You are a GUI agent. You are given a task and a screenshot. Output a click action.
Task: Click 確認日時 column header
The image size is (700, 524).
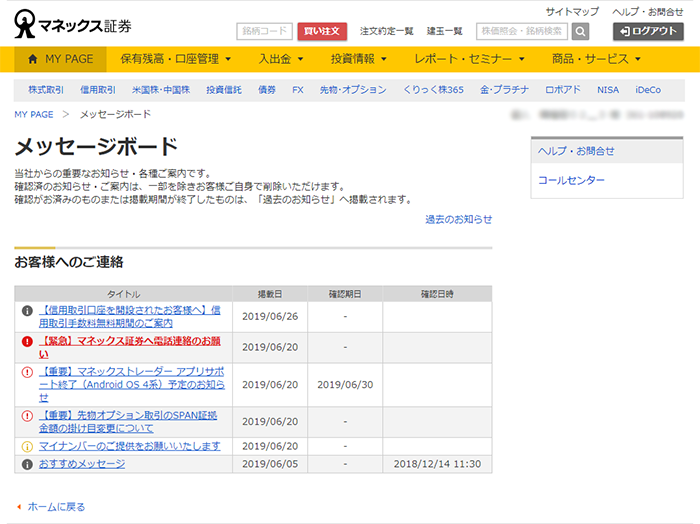[437, 294]
